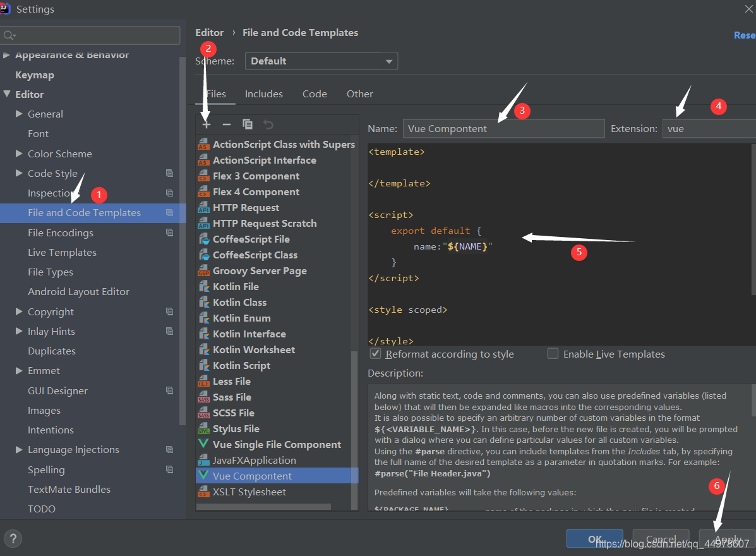Click the project-level icon beside File Encodings
756x556 pixels.
170,233
